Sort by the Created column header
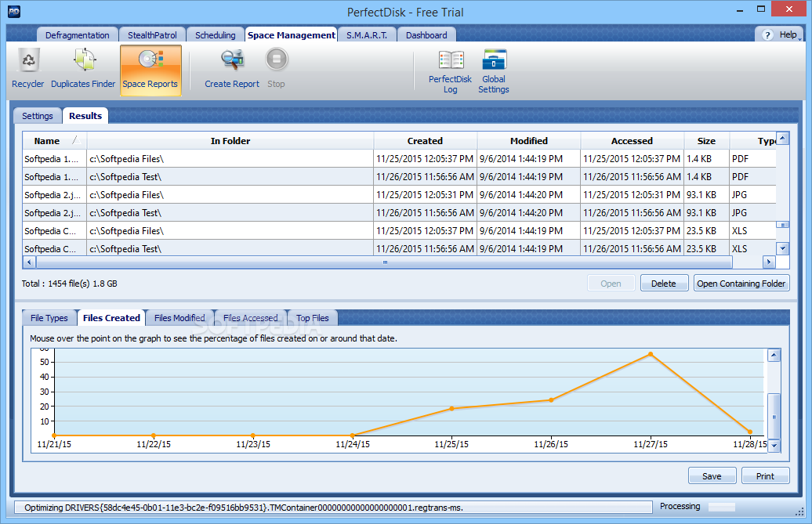This screenshot has height=524, width=812. 425,141
